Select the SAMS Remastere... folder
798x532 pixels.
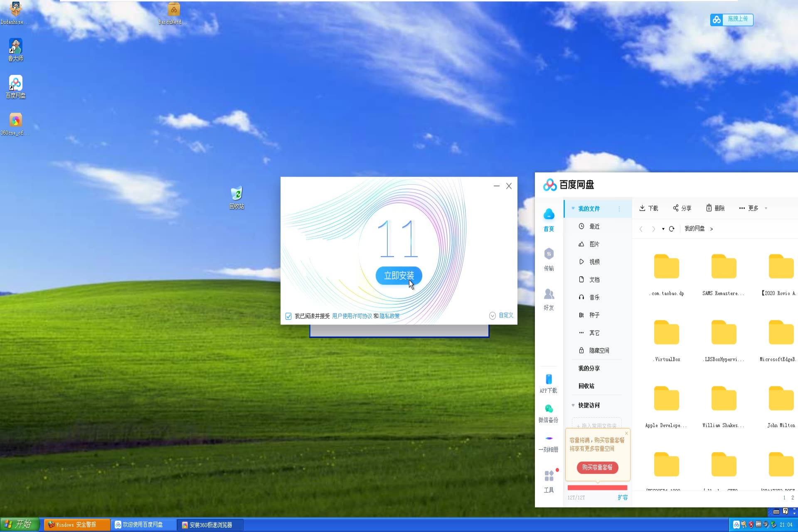coord(724,274)
